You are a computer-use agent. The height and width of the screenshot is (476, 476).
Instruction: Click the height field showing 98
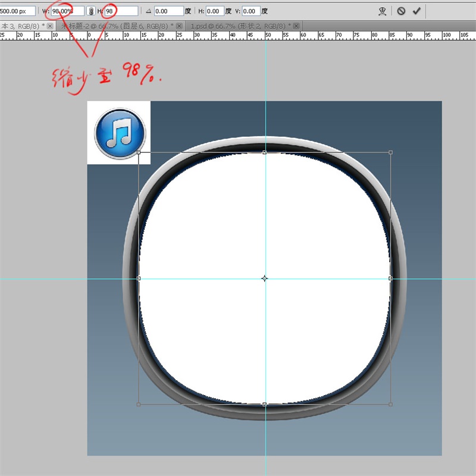point(120,11)
